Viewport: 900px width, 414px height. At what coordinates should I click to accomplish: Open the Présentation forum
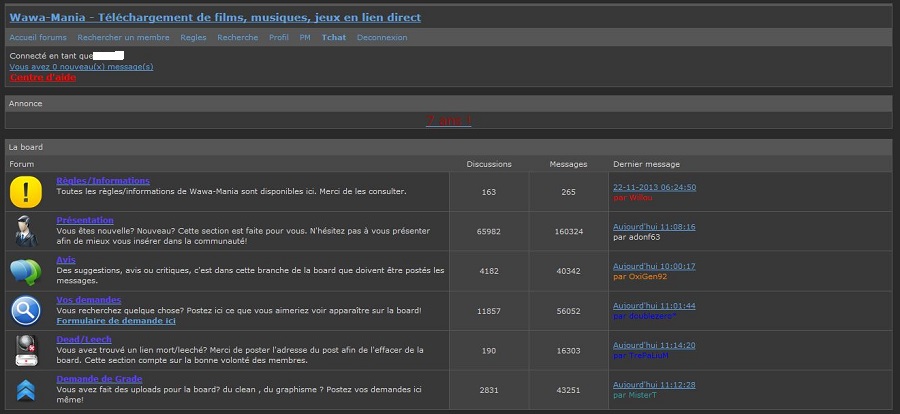coord(85,220)
